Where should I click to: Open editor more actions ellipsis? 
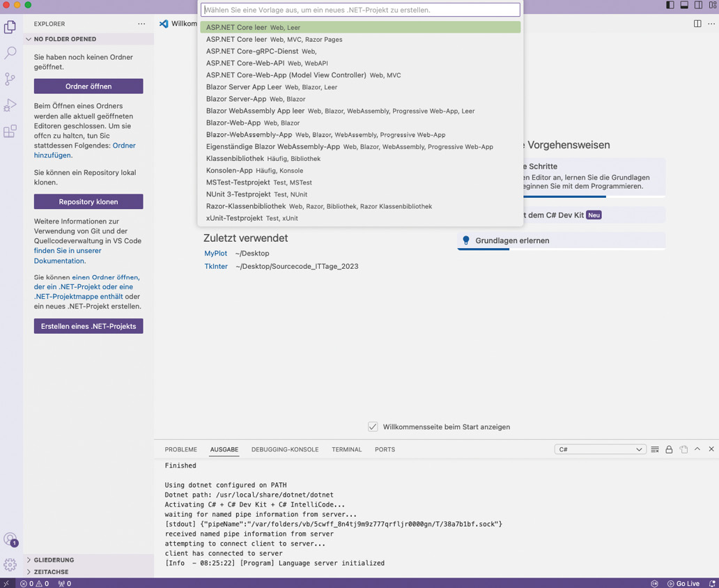(711, 24)
